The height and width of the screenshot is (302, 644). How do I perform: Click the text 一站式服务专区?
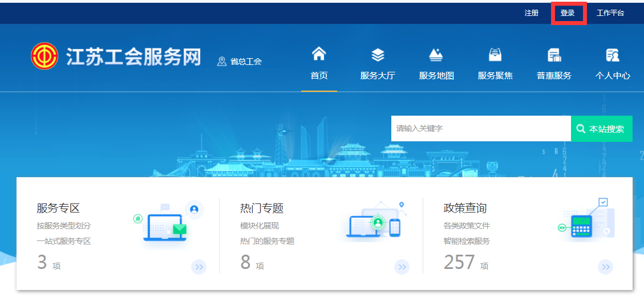64,241
